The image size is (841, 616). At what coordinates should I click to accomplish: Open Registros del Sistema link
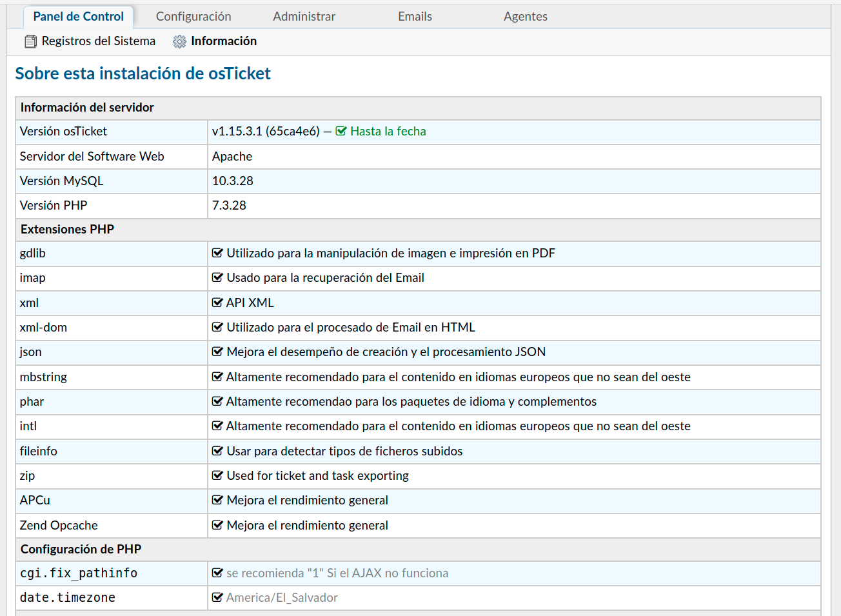coord(98,41)
